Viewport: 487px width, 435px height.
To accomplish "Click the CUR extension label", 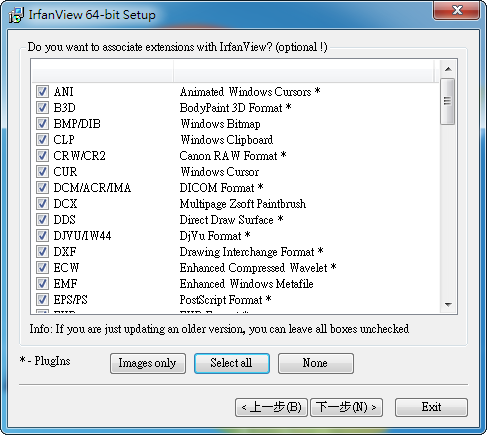I will [x=65, y=172].
